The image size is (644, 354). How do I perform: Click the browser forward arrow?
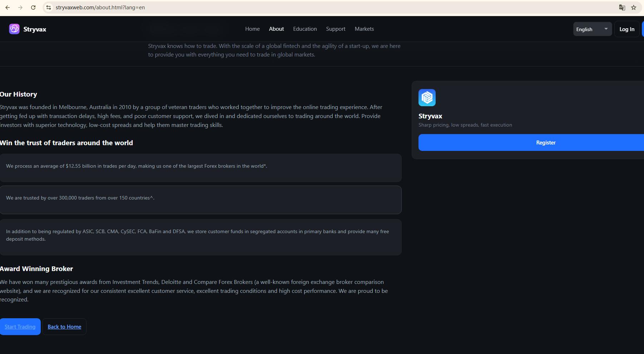[20, 8]
